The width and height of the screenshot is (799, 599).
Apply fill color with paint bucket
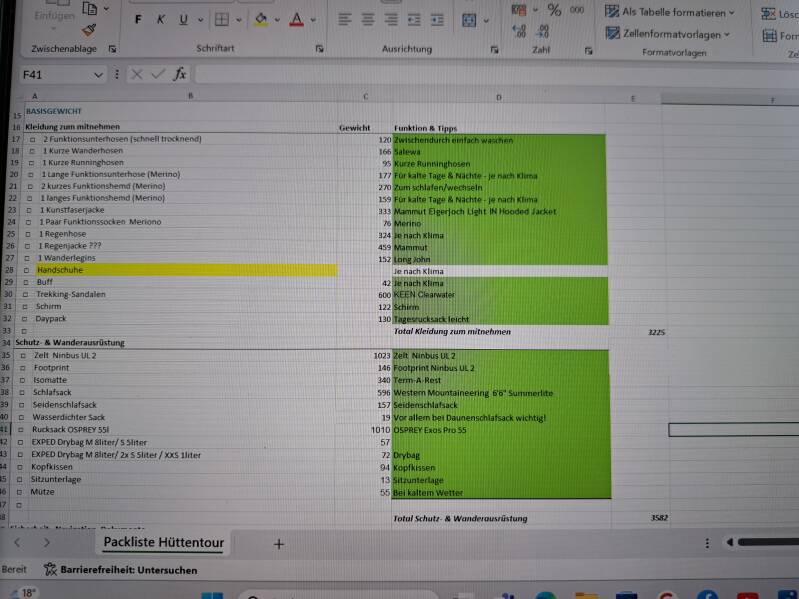261,20
